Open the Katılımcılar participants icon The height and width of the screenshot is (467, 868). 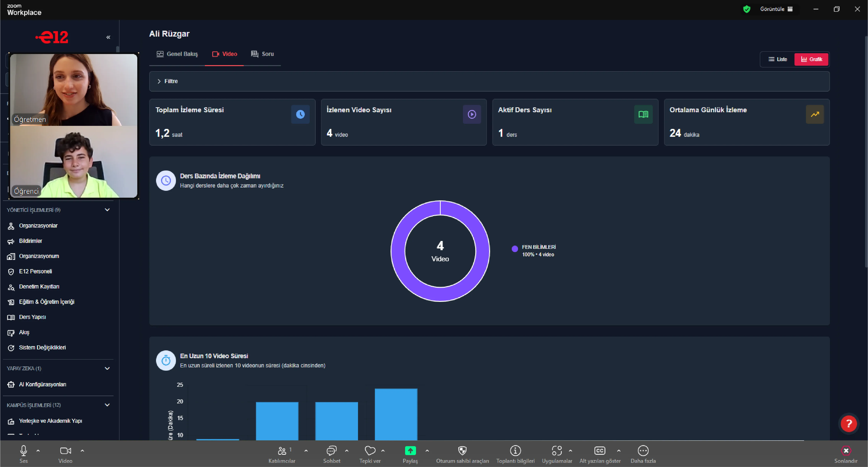coord(282,451)
